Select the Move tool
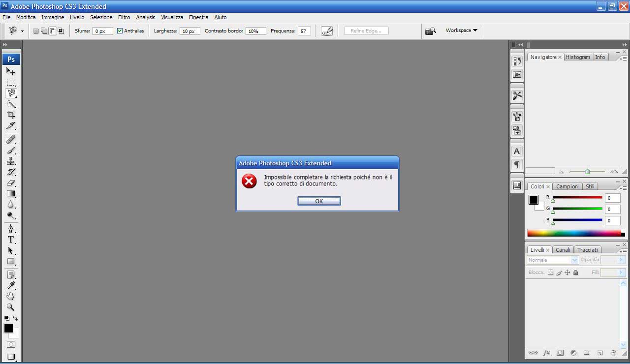This screenshot has height=364, width=630. pos(11,71)
